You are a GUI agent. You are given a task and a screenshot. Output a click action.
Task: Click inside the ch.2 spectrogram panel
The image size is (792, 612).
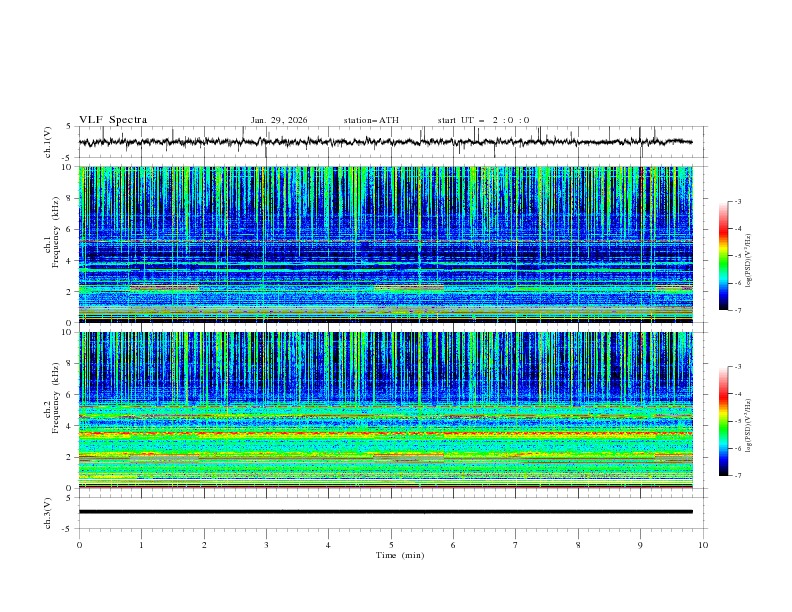point(385,410)
